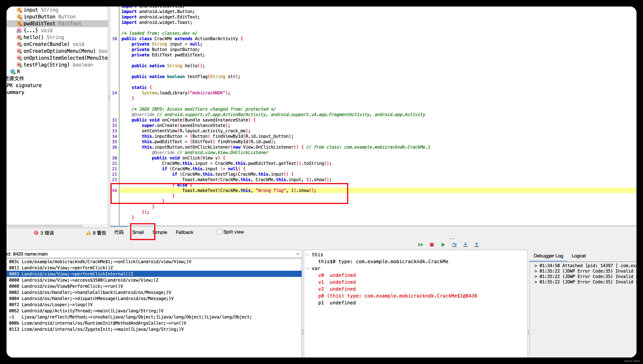Switch to the Smali tab
This screenshot has height=364, width=643.
tap(138, 232)
